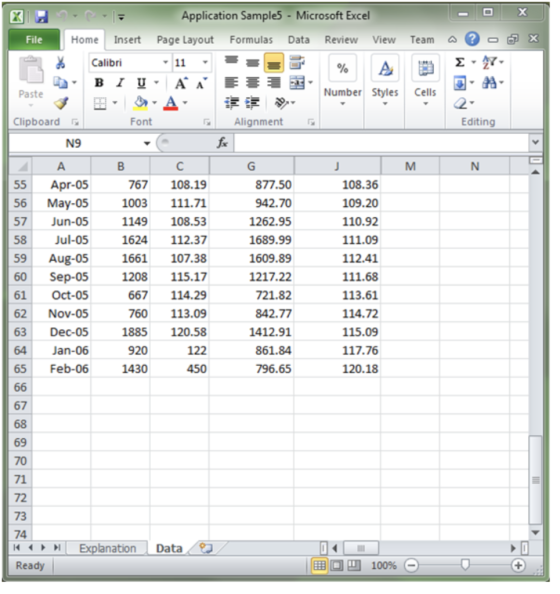Click the Insert Function fx icon
The image size is (560, 594).
(222, 143)
